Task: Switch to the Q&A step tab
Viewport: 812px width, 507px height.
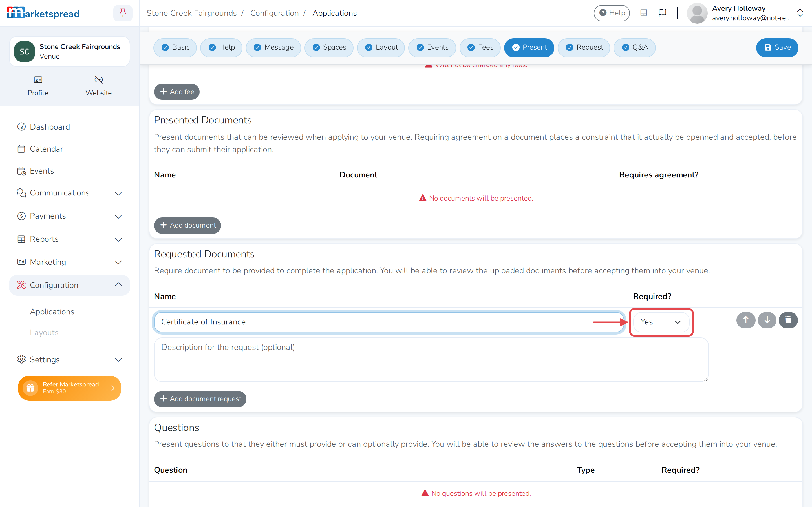Action: coord(634,47)
